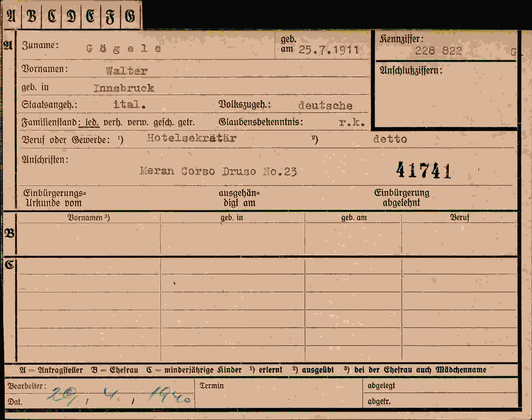Click the 'Volkszugeh.:' label

coord(245,105)
